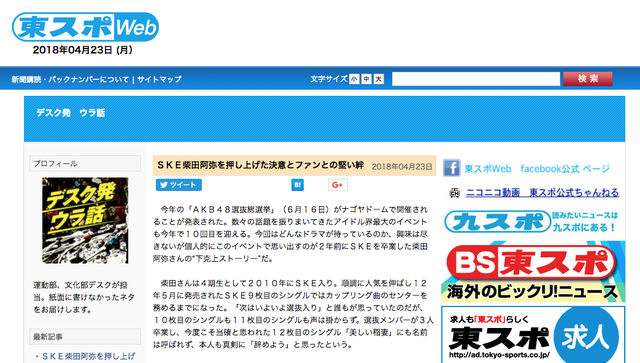Open ニコニコ動画 東スポ公式ちゃんねる link
This screenshot has width=640, height=363.
542,192
